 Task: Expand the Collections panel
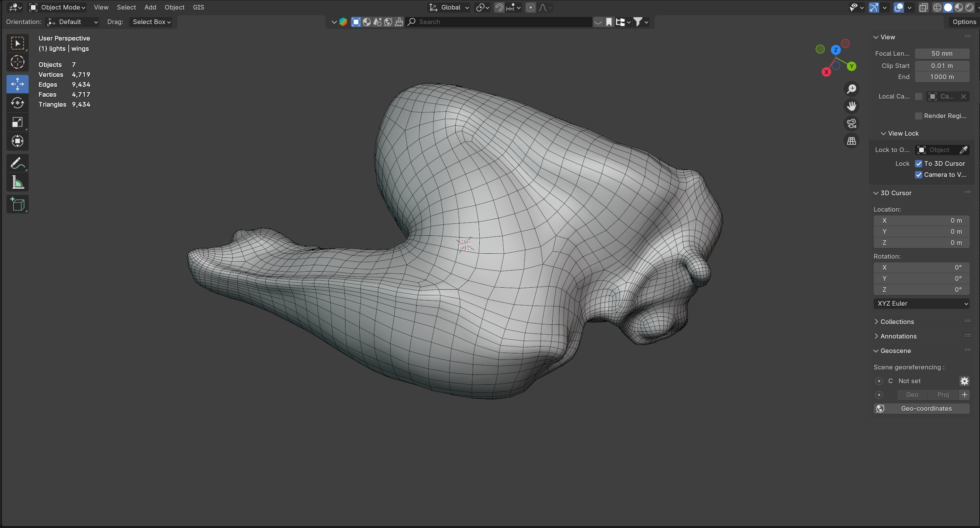tap(897, 322)
